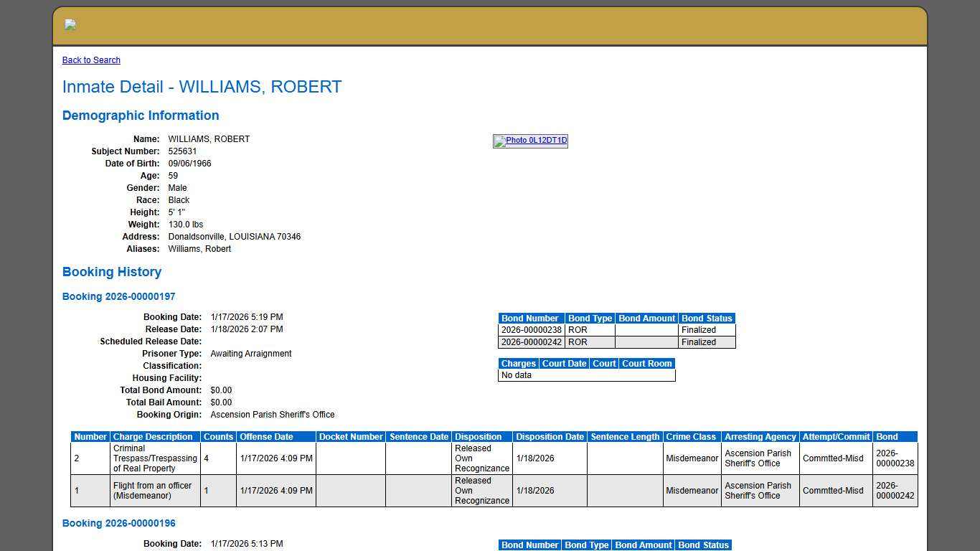
Task: Click the Bond Amount column header
Action: tap(646, 318)
